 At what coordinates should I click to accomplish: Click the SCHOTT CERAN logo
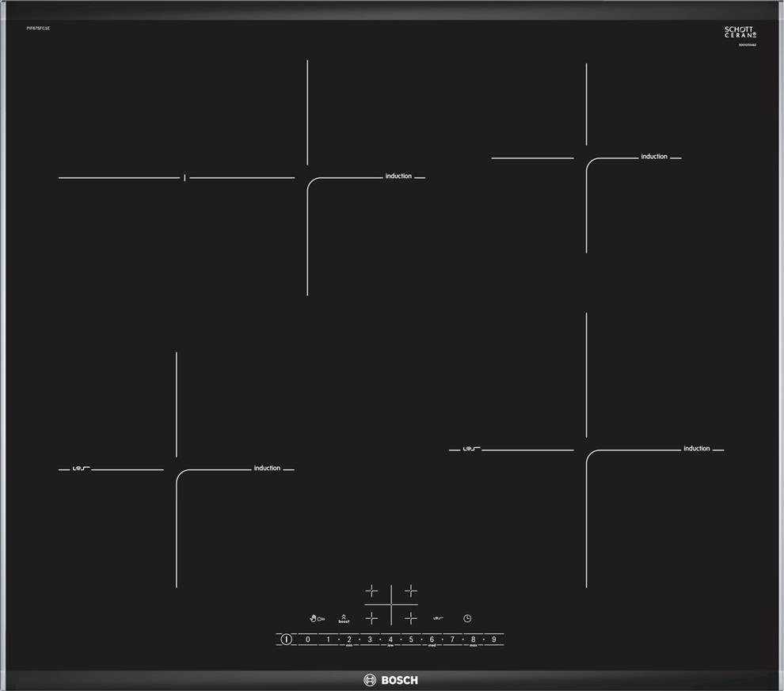740,32
